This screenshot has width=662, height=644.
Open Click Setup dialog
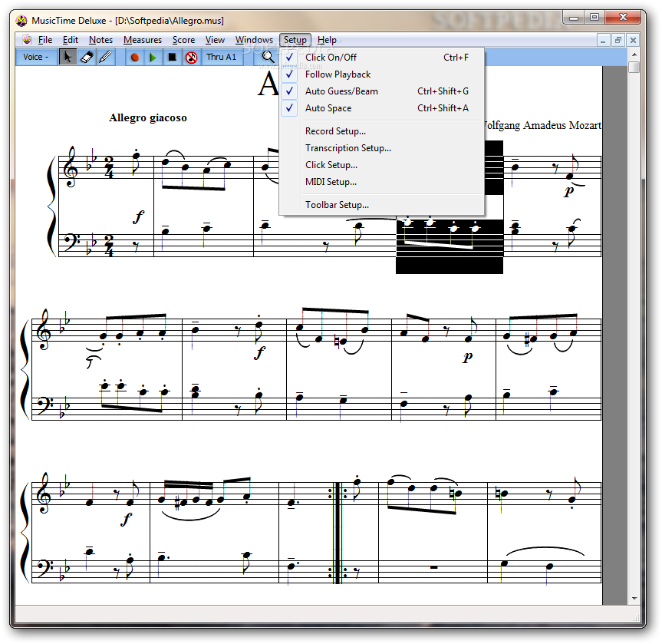pyautogui.click(x=382, y=165)
